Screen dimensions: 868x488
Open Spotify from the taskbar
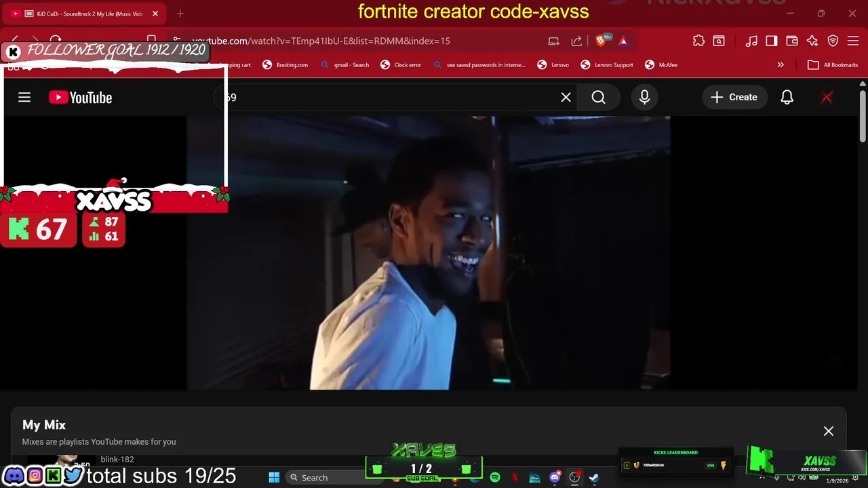[x=495, y=478]
